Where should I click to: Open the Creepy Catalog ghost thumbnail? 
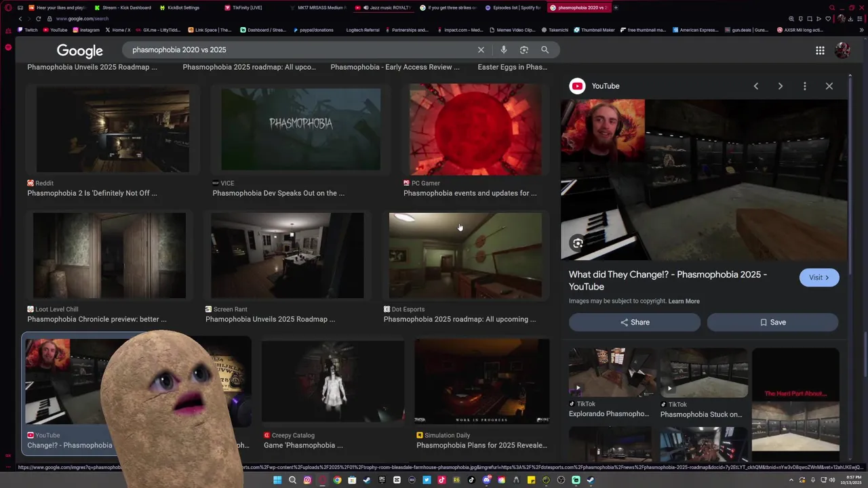[332, 382]
